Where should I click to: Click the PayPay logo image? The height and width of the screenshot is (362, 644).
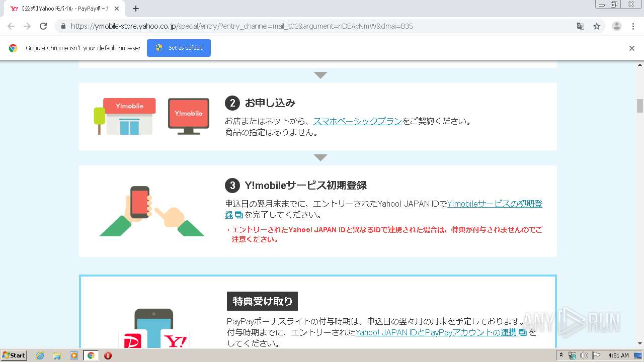132,340
